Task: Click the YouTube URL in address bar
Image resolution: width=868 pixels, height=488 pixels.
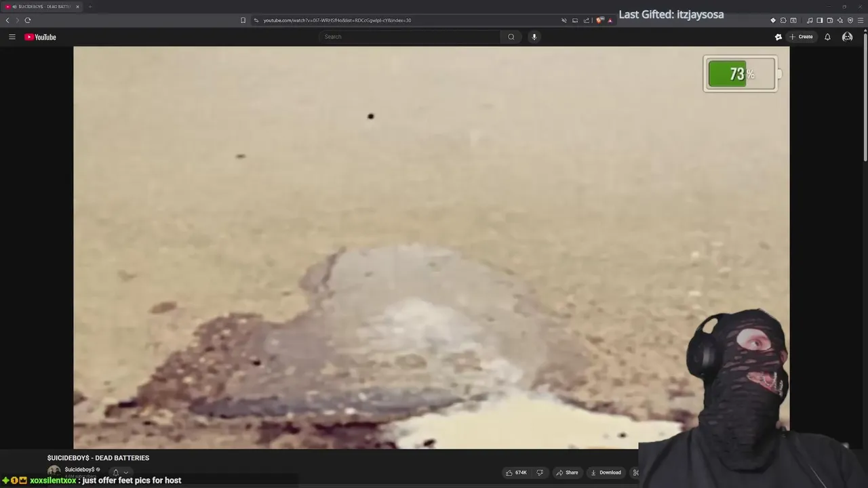Action: click(x=337, y=20)
